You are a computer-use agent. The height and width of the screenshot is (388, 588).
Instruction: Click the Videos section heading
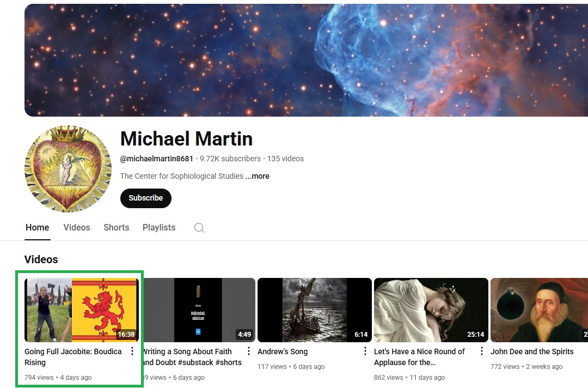(x=41, y=259)
